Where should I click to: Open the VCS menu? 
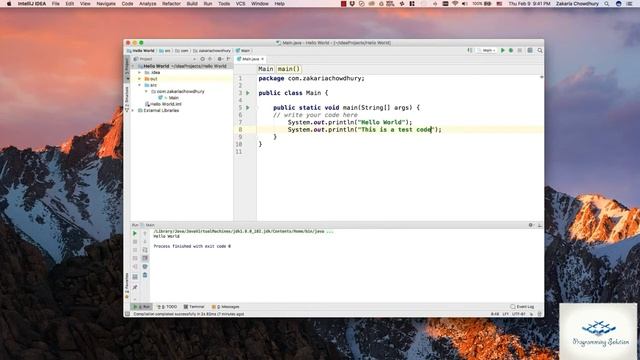click(x=240, y=4)
